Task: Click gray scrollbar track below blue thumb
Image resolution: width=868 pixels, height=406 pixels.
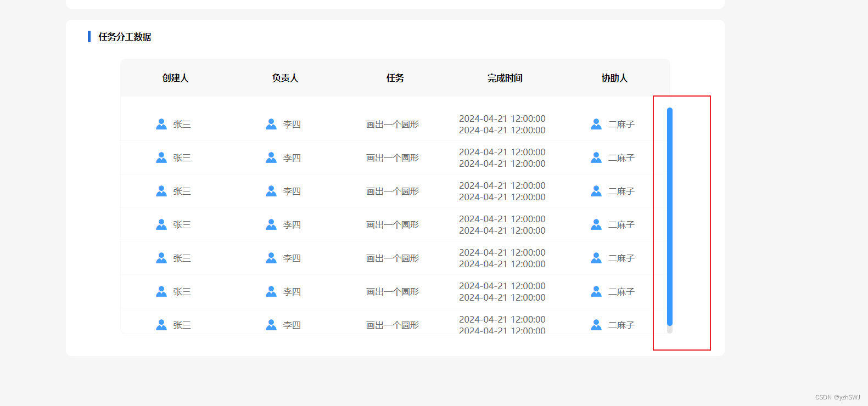Action: (x=670, y=330)
